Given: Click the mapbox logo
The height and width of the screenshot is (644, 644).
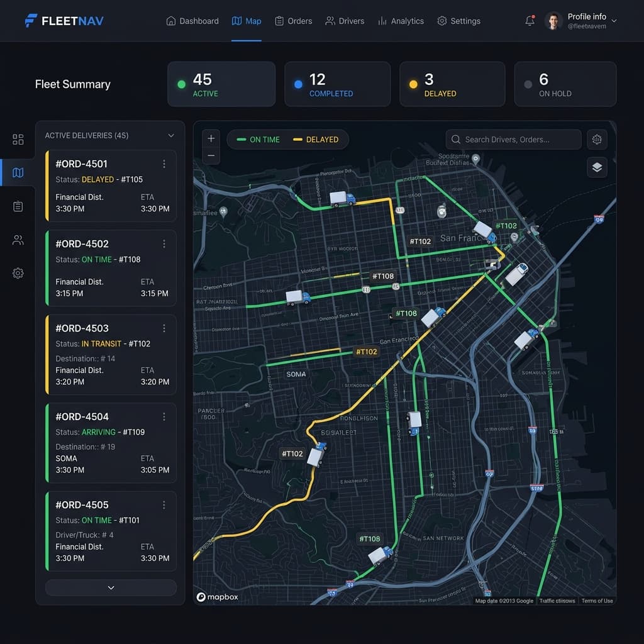Looking at the screenshot, I should click(x=217, y=597).
